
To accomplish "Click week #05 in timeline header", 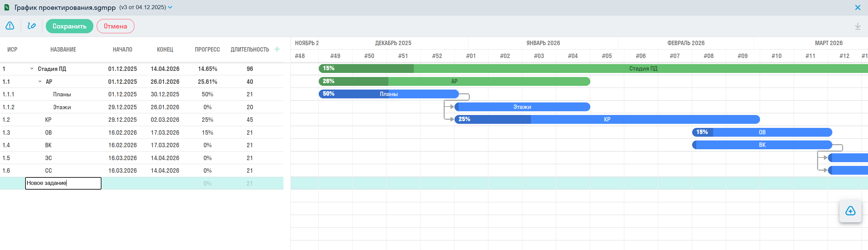I will point(607,56).
